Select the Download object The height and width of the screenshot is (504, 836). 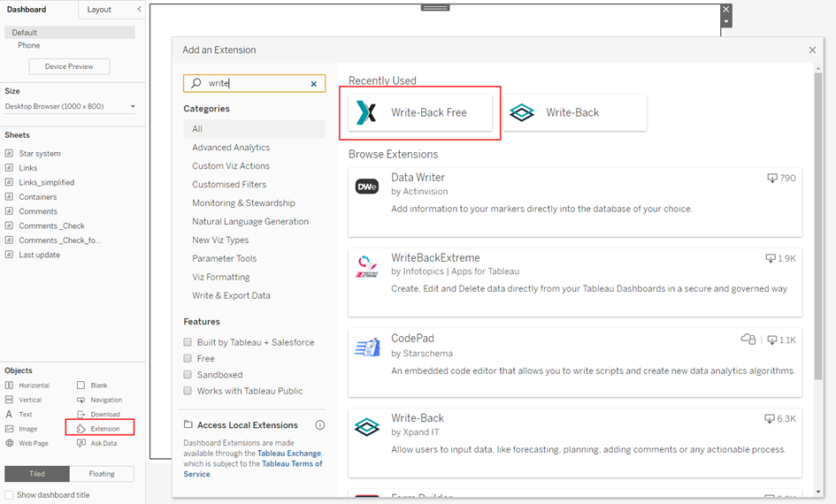[98, 414]
